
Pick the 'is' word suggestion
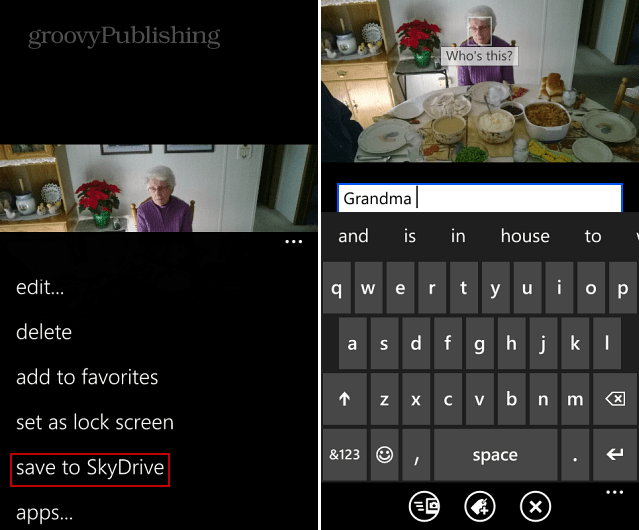pos(410,236)
